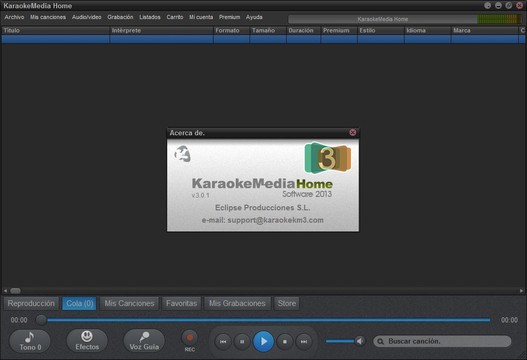Click the globe icon in the About dialog
The height and width of the screenshot is (360, 527).
click(x=183, y=154)
